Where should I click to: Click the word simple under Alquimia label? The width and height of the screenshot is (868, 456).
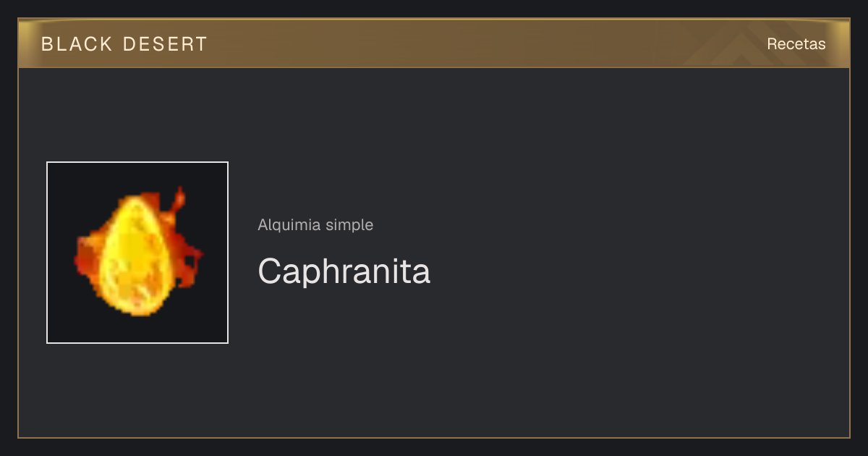tap(349, 225)
